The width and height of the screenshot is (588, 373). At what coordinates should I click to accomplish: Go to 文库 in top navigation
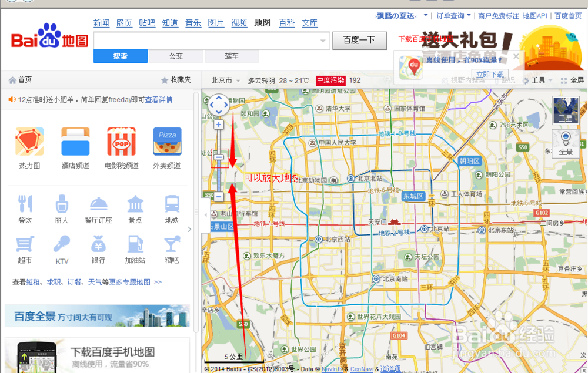(x=310, y=23)
